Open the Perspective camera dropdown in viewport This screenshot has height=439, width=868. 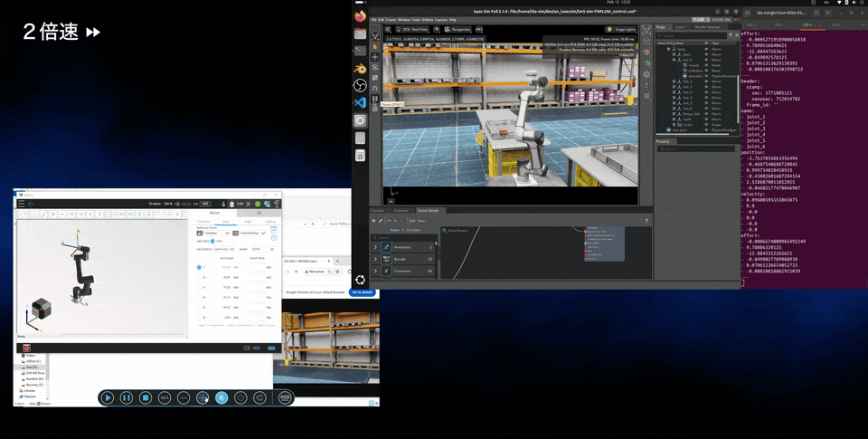pos(459,30)
